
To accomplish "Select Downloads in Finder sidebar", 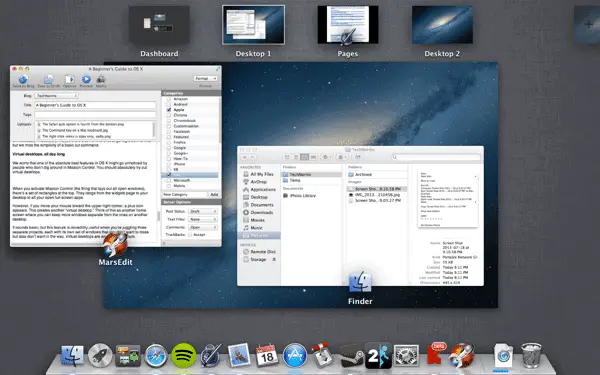I will point(258,212).
